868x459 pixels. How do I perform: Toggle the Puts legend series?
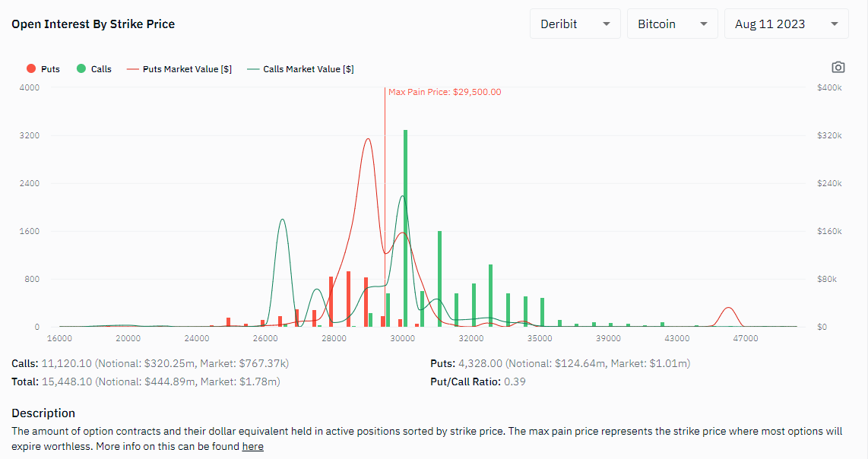pos(43,68)
